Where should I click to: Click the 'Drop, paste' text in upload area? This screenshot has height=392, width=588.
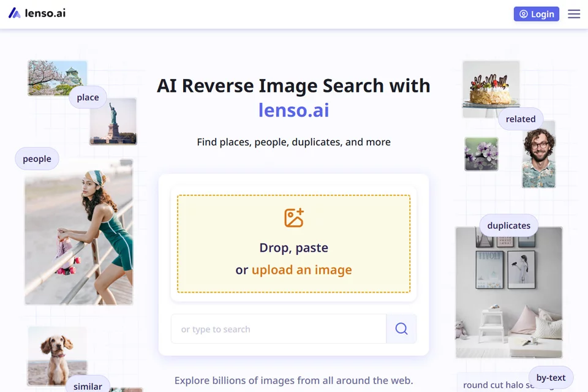pos(293,247)
